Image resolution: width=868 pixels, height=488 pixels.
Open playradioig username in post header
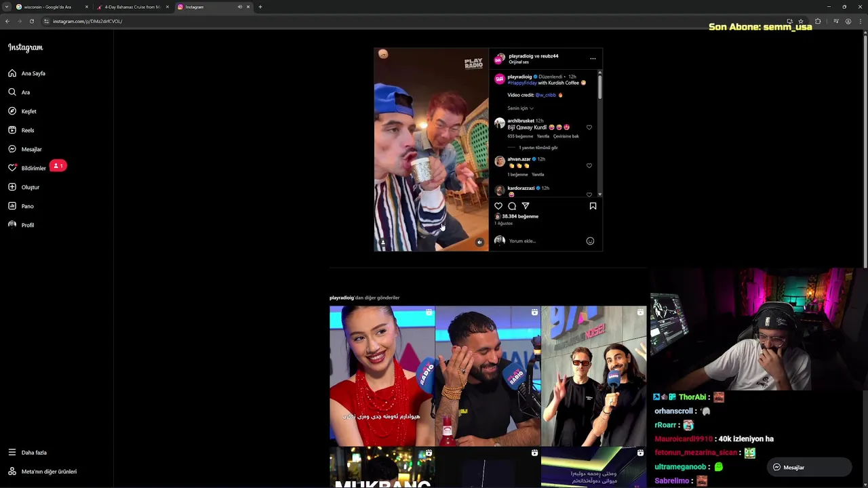click(x=521, y=56)
